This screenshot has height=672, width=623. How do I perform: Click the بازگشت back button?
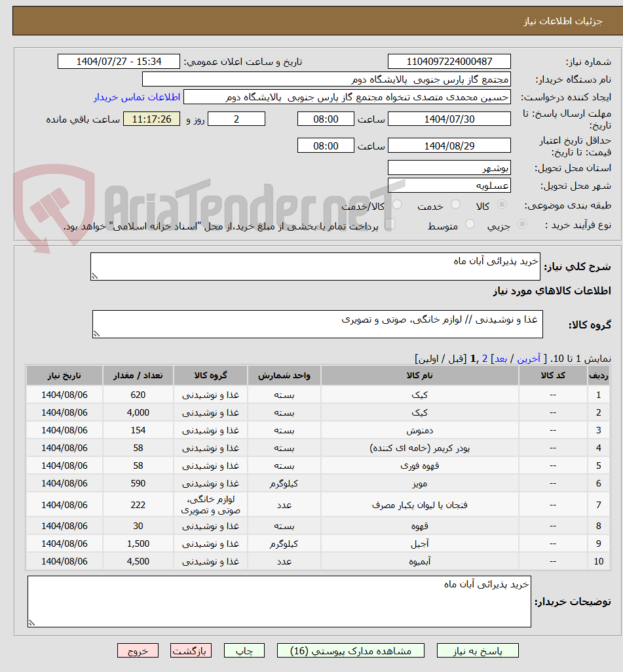pyautogui.click(x=191, y=650)
